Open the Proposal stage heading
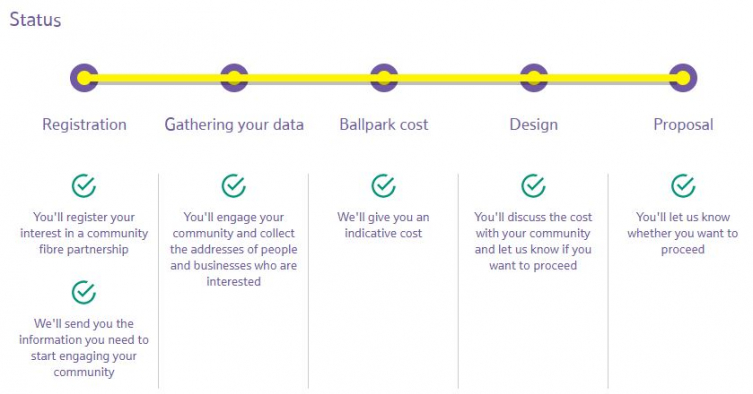Viewport: 753px width, 394px height. pyautogui.click(x=683, y=125)
